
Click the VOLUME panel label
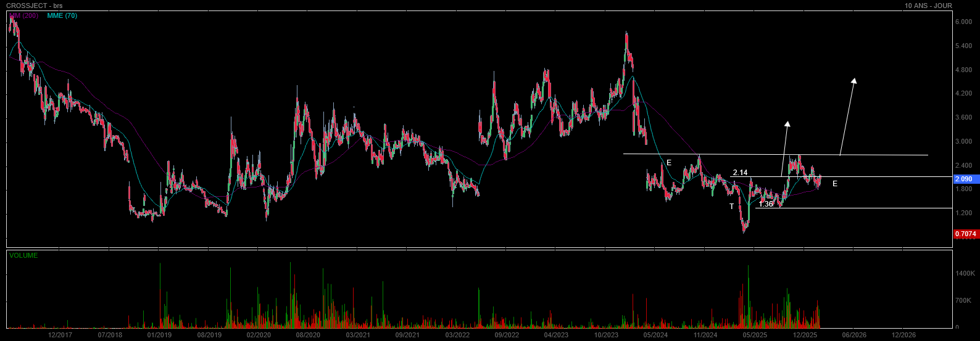pos(23,255)
